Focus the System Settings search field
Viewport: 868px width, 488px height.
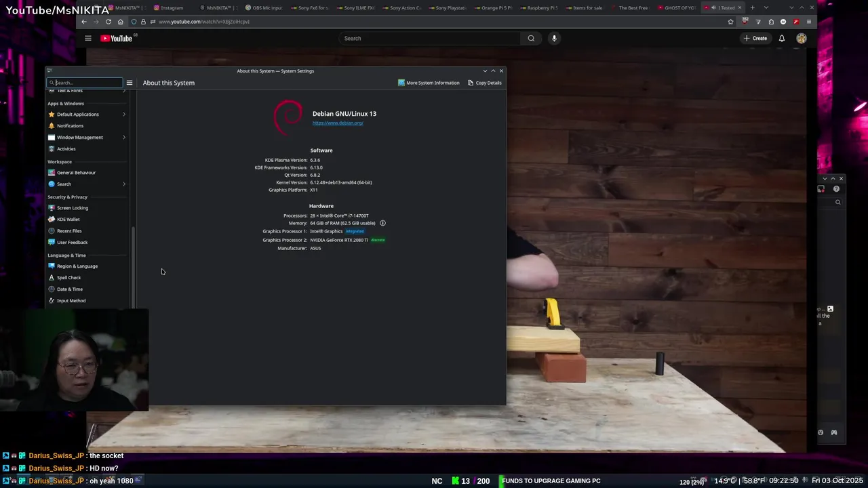click(x=85, y=83)
